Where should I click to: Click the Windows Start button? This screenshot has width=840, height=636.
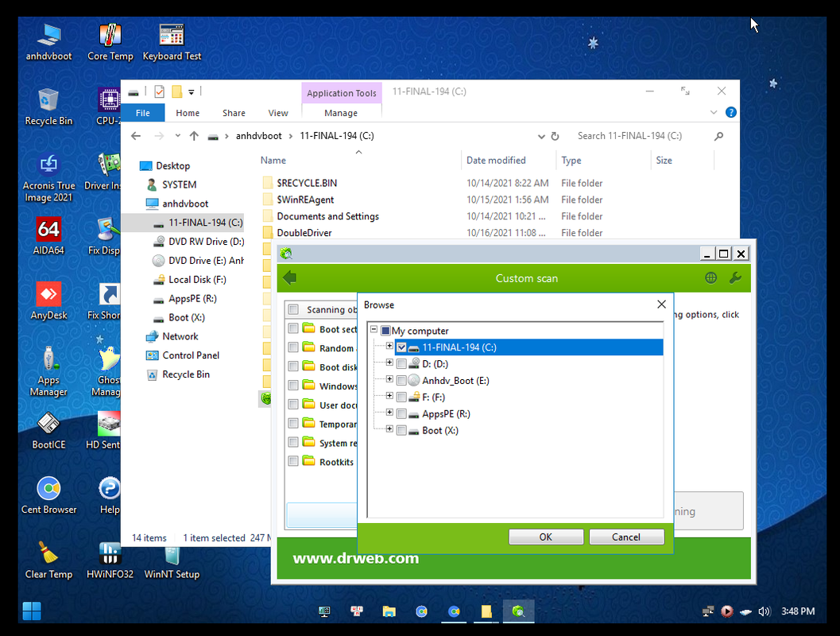32,611
